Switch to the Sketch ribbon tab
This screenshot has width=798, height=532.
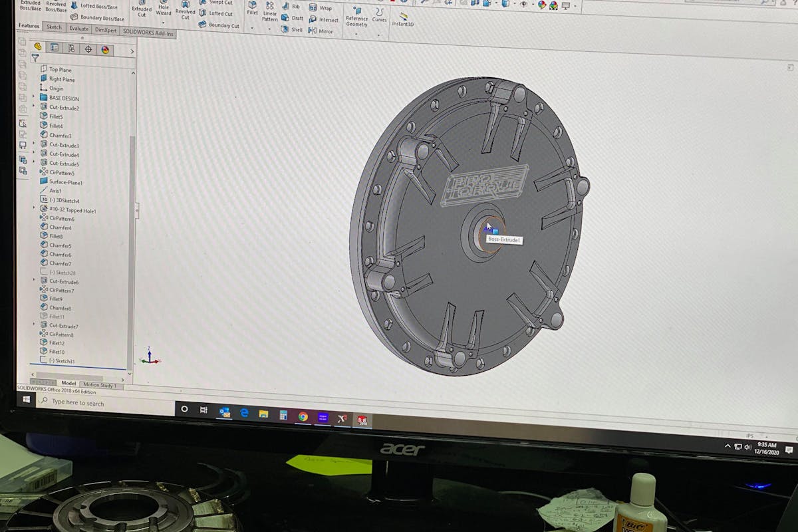coord(54,27)
